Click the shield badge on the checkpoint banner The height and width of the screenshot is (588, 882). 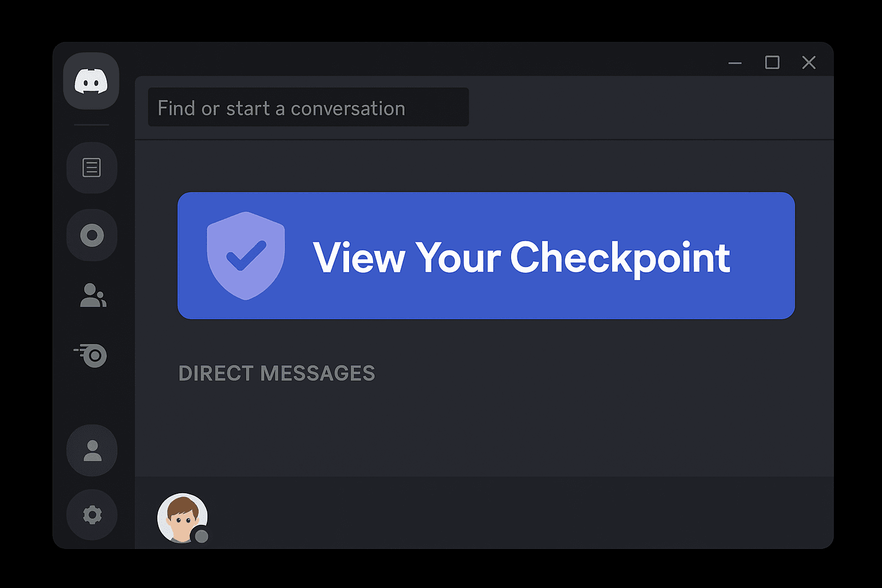(246, 257)
